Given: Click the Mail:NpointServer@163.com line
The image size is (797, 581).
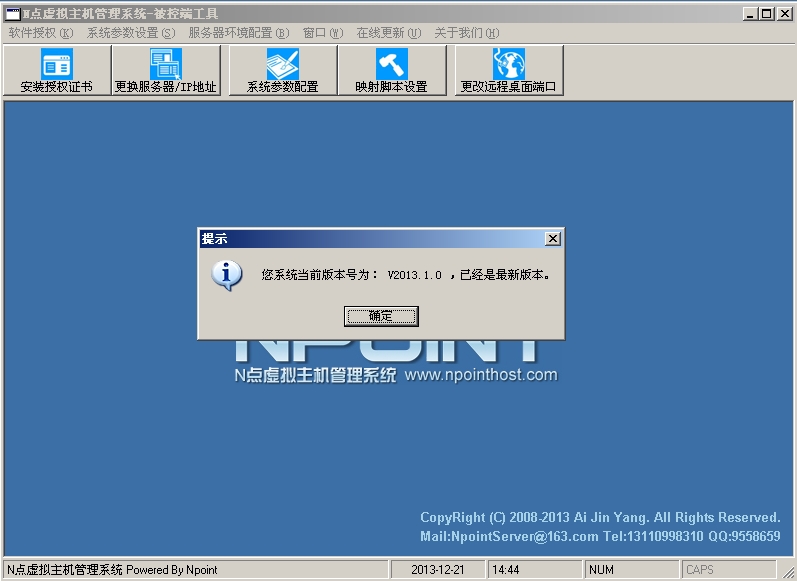Looking at the screenshot, I should (600, 536).
